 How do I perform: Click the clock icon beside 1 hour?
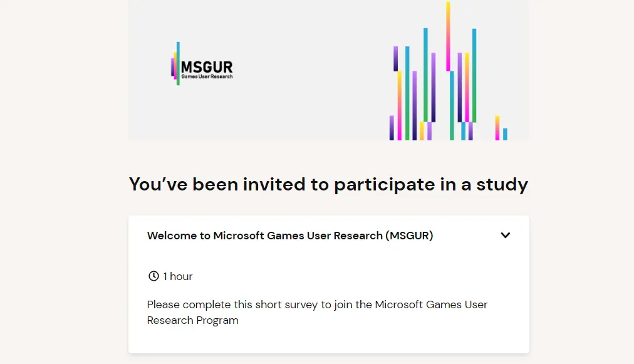[x=153, y=276]
